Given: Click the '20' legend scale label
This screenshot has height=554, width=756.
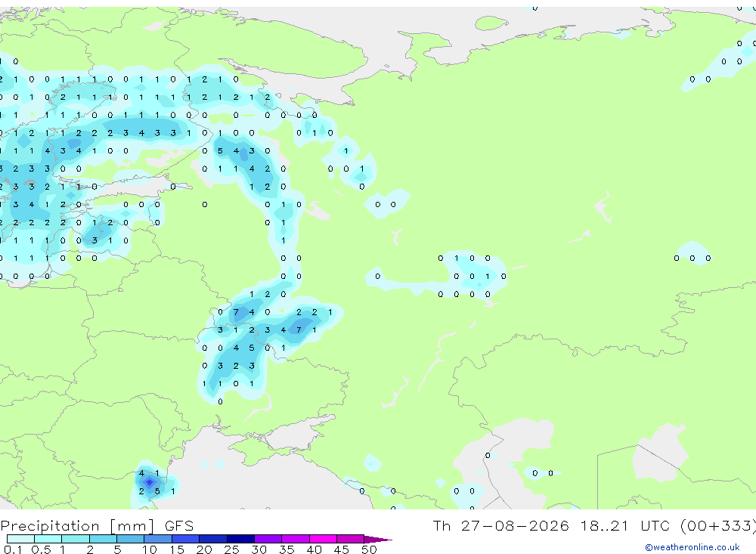Looking at the screenshot, I should click(x=204, y=549).
